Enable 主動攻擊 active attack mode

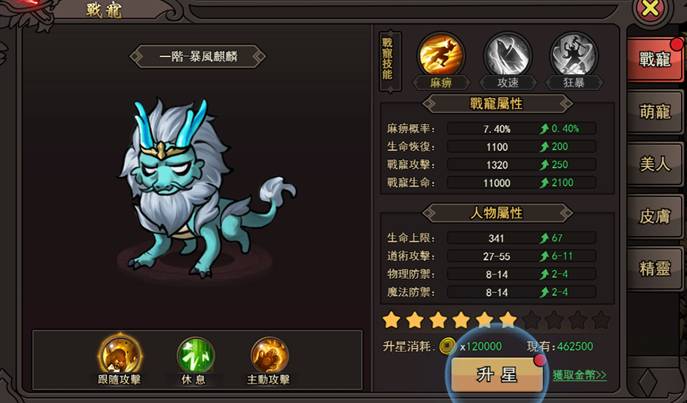[269, 356]
